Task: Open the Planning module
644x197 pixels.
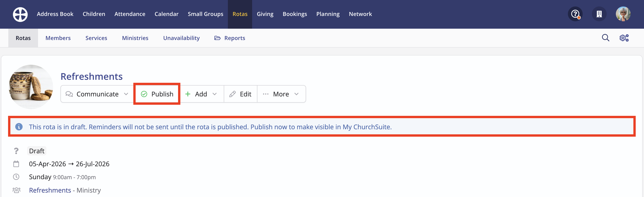Action: point(328,14)
